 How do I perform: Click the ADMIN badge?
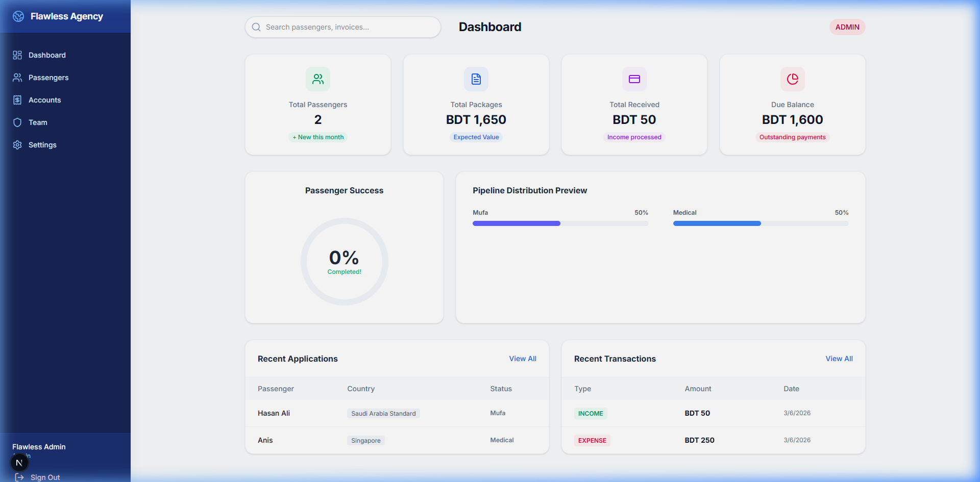click(x=847, y=27)
